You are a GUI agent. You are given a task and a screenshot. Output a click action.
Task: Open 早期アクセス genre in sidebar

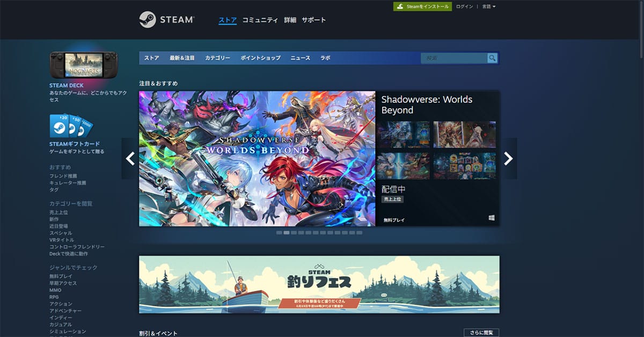(63, 283)
